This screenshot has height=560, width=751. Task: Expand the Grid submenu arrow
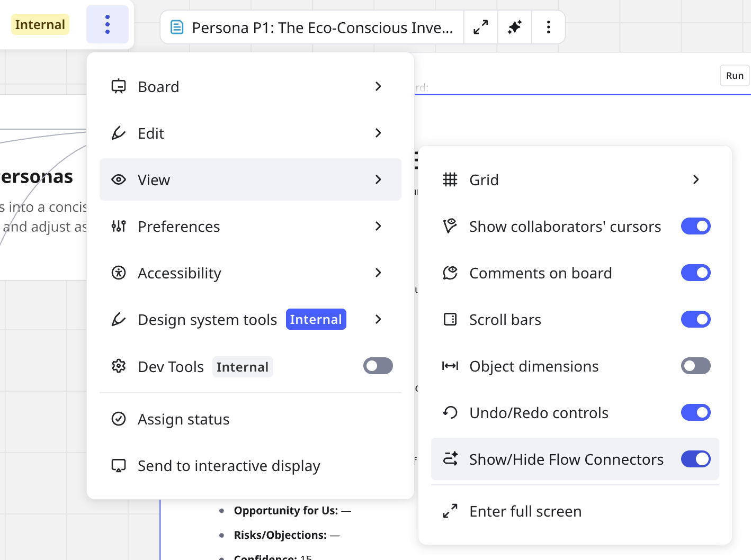point(696,180)
